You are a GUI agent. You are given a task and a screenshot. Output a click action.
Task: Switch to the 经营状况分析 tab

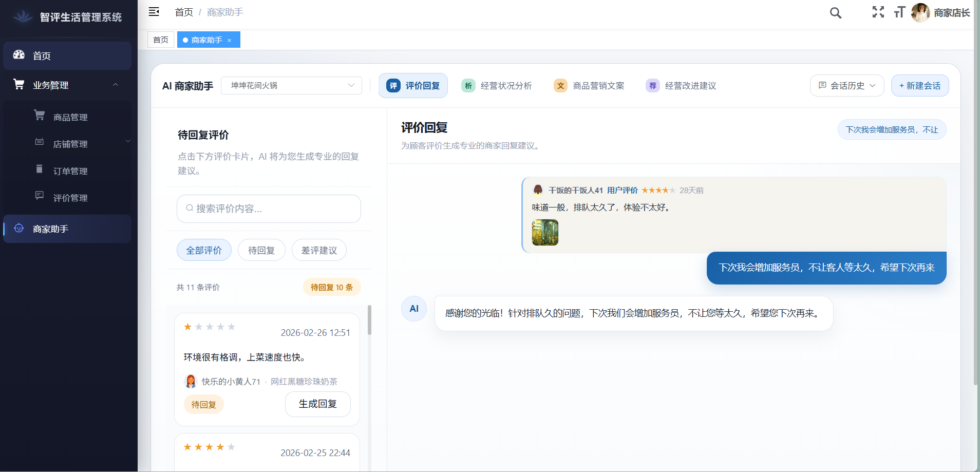pos(497,85)
